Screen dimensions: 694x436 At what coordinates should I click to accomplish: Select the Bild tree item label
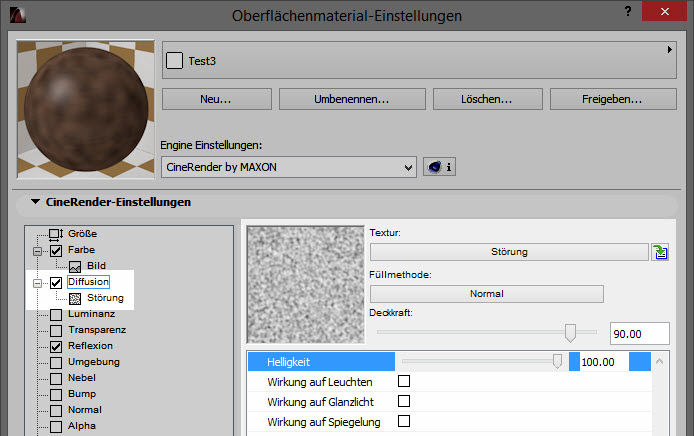click(x=96, y=266)
